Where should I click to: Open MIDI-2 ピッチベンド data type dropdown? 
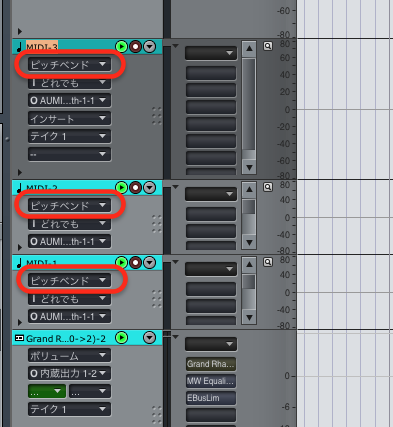[x=69, y=205]
